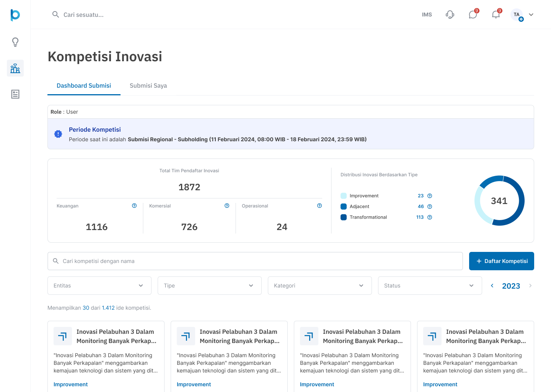Viewport: 551px width, 392px height.
Task: Click the Cari kompetisi dengan nama field
Action: [255, 261]
